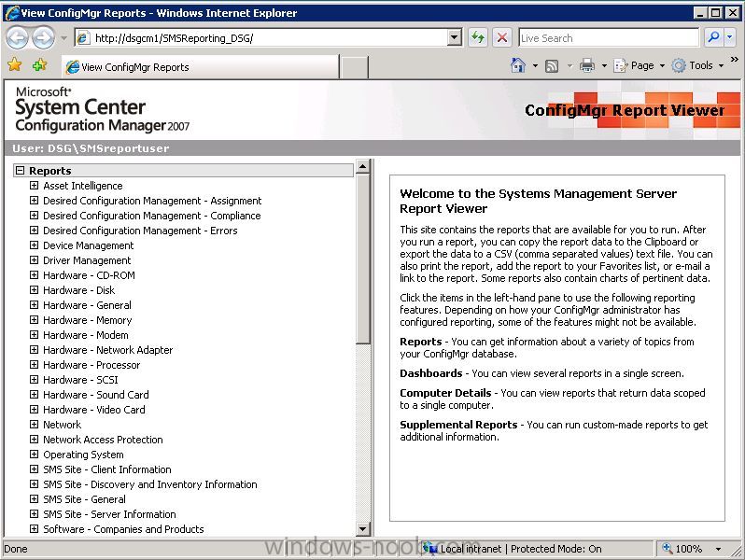
Task: Show more toolbar commands chevron
Action: pos(735,60)
